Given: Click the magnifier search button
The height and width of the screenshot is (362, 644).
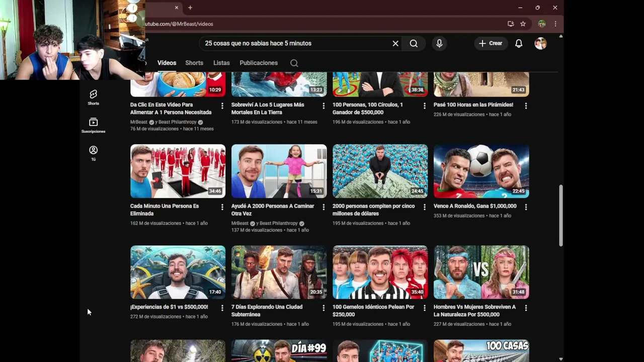Looking at the screenshot, I should click(x=414, y=43).
